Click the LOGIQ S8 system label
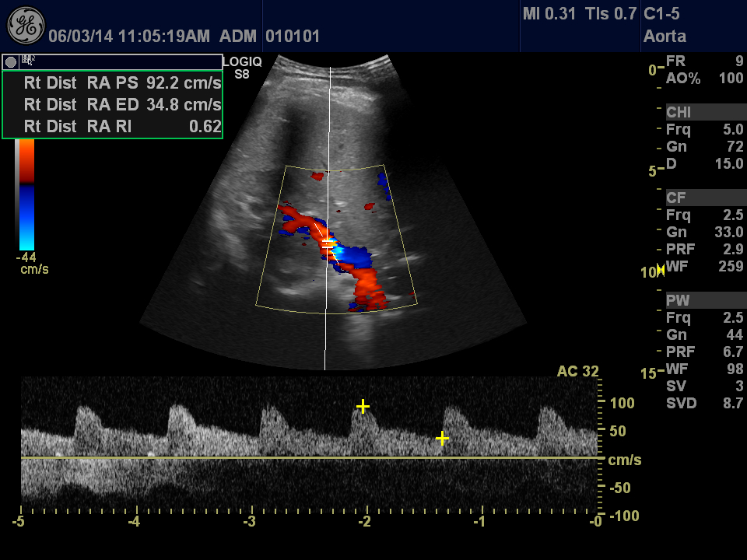Image resolution: width=747 pixels, height=560 pixels. 242,67
